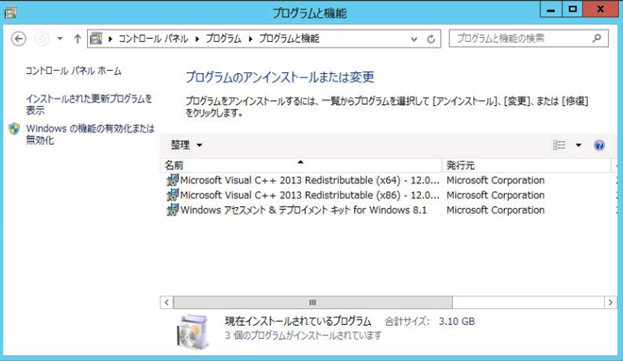Click installed programs icon in details pane

coord(193,331)
